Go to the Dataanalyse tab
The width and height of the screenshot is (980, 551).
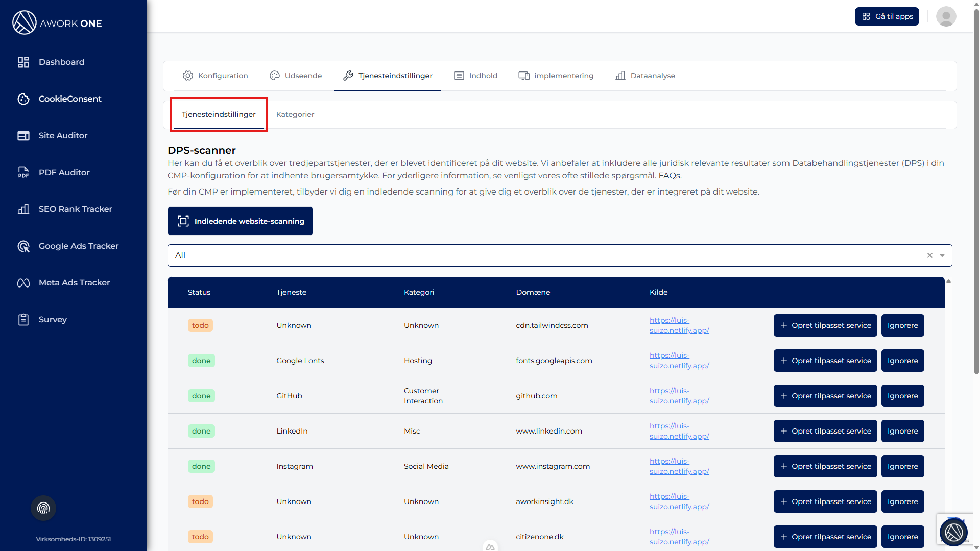click(x=645, y=76)
